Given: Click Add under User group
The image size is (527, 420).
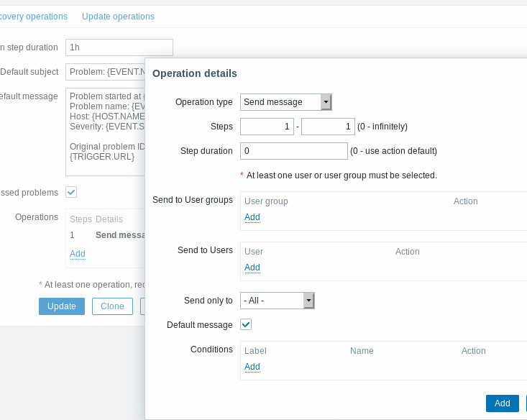Looking at the screenshot, I should point(252,217).
